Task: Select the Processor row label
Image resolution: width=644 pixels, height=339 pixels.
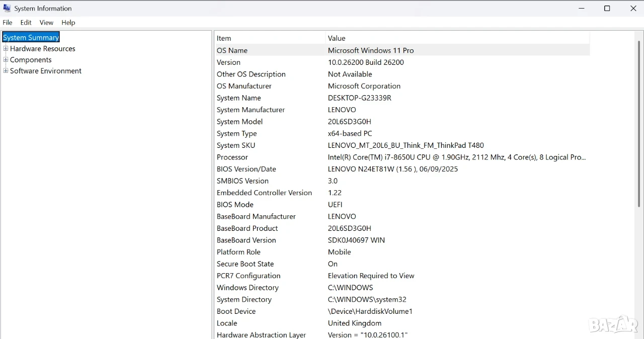Action: click(x=232, y=157)
